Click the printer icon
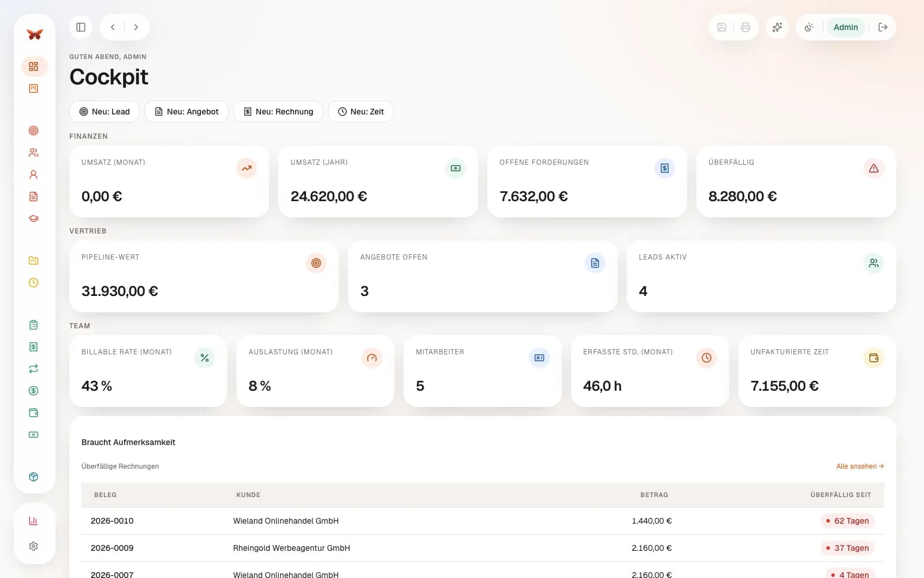 point(746,27)
